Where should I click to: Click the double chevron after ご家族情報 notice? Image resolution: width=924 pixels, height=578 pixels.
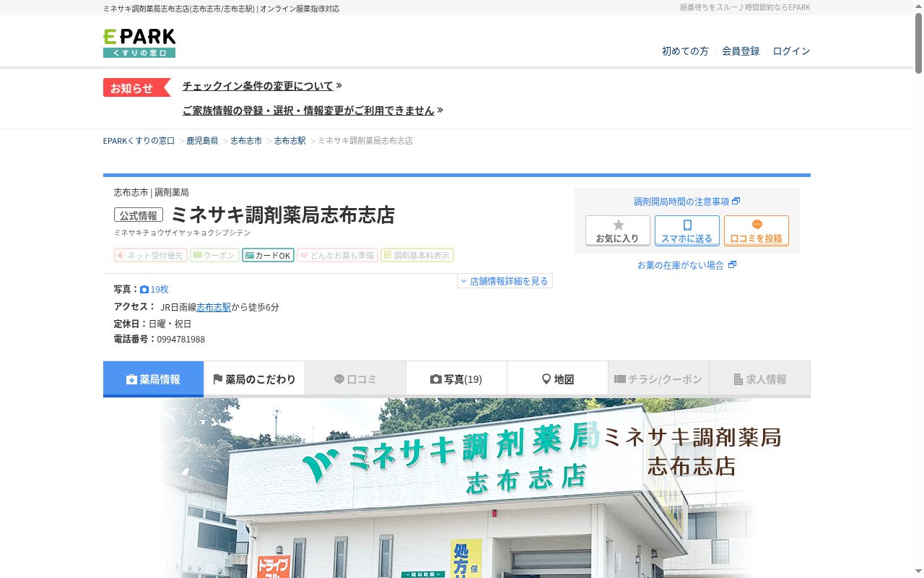click(x=440, y=111)
